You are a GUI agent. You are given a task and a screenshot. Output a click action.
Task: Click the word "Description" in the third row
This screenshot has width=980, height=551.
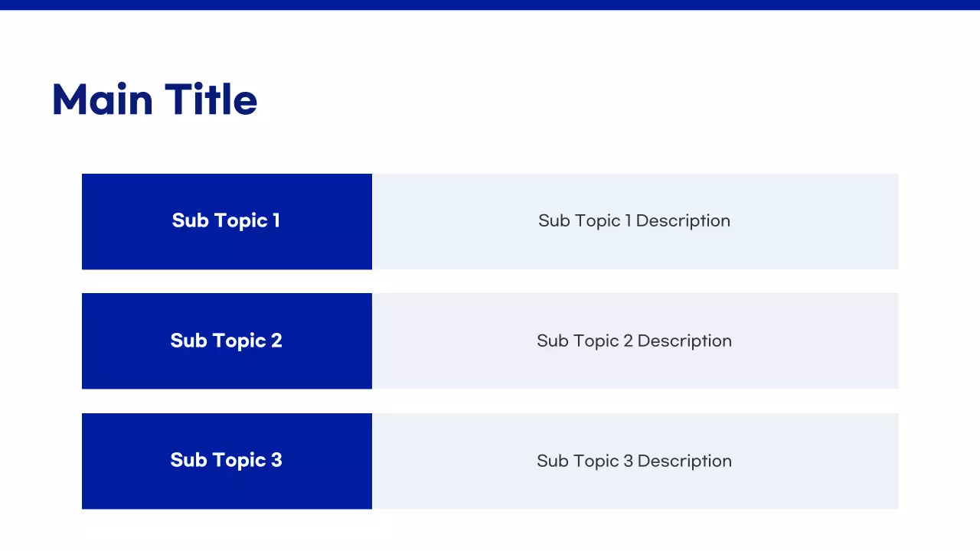684,461
